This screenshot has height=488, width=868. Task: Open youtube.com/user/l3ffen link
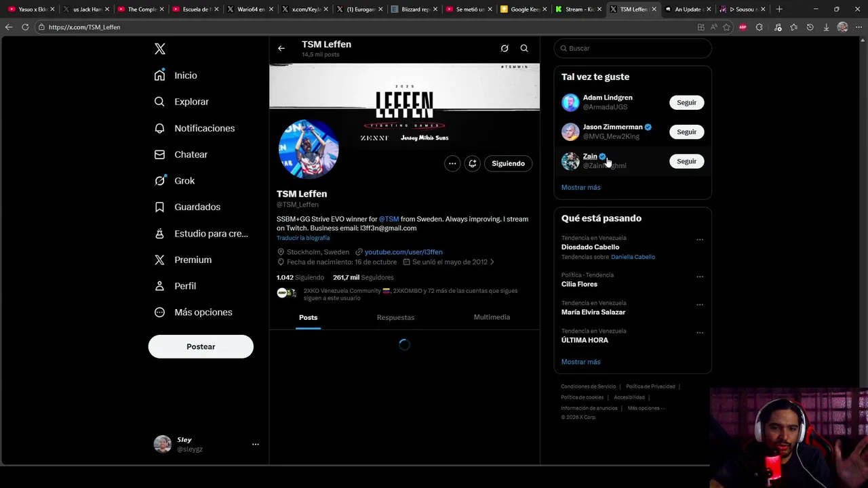coord(403,252)
